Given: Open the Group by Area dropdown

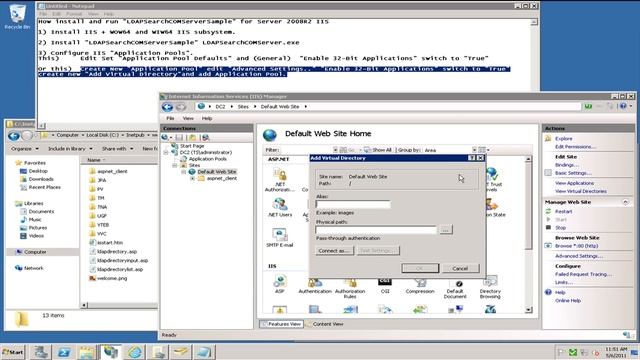Looking at the screenshot, I should click(x=474, y=150).
